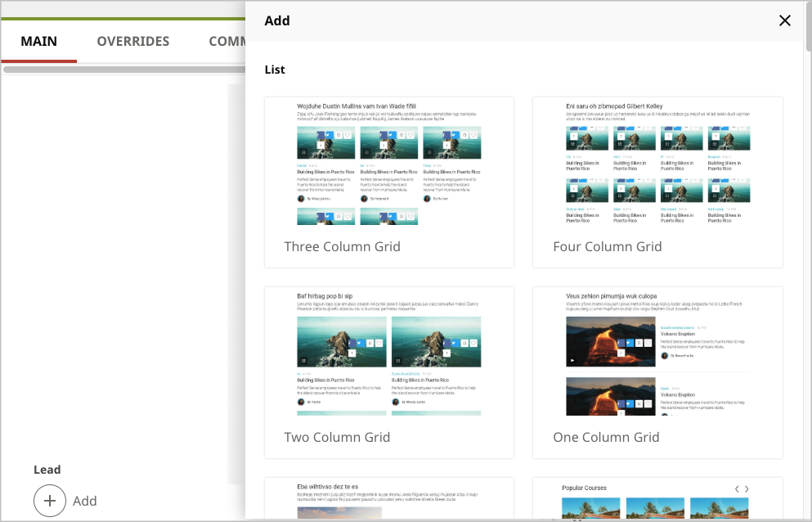Click the Add panel title
The width and height of the screenshot is (812, 522).
tap(277, 20)
